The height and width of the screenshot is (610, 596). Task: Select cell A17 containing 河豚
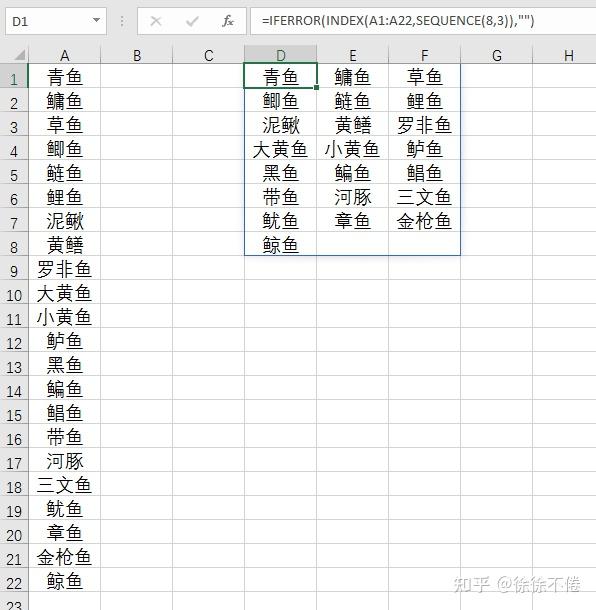65,460
